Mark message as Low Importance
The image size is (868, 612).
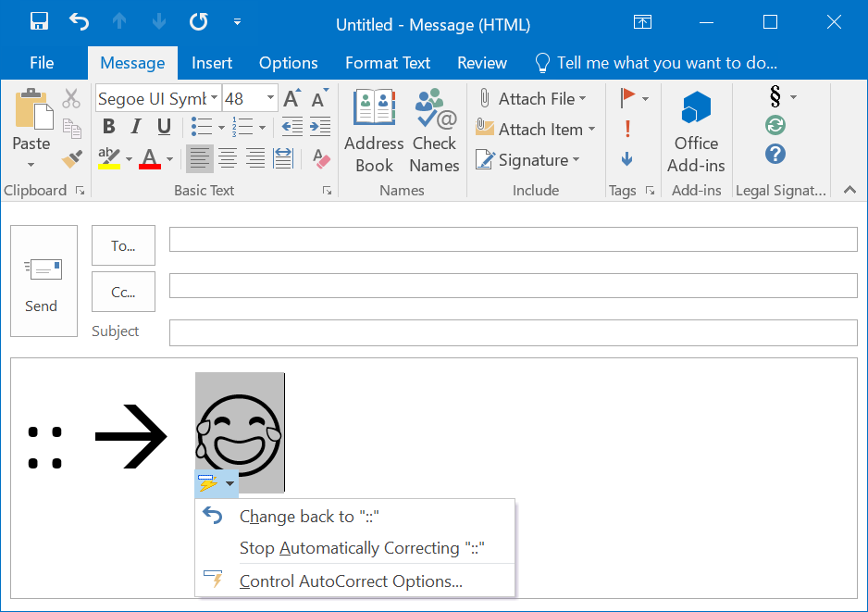[627, 159]
